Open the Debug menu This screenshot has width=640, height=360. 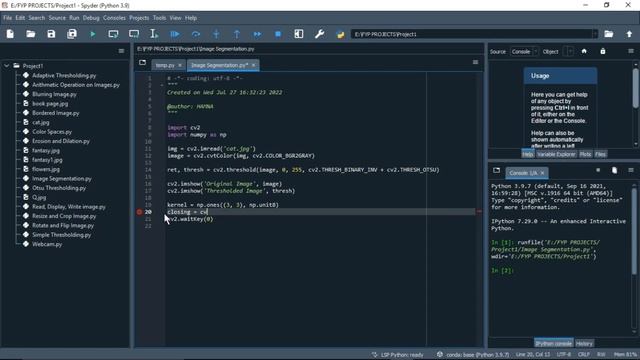[x=91, y=18]
